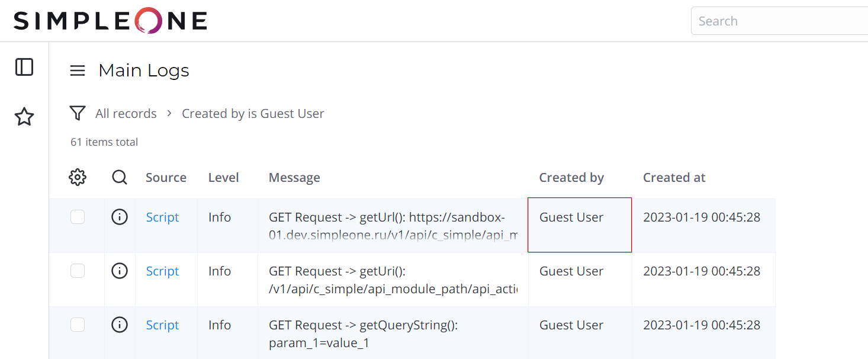Select the All records breadcrumb
Screen dimensions: 868x359
(126, 114)
